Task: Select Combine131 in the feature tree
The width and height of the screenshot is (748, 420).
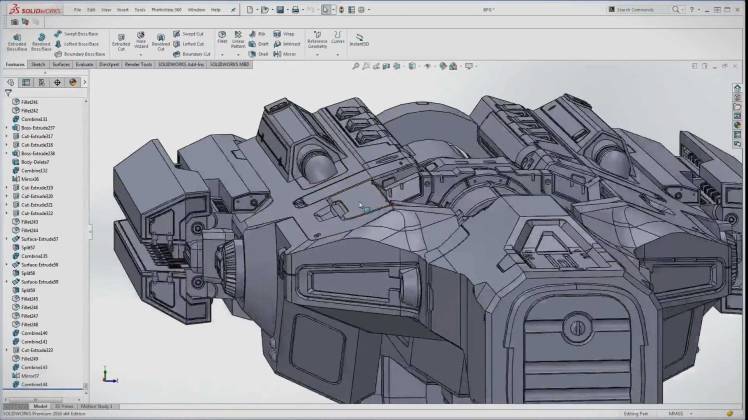Action: point(34,119)
